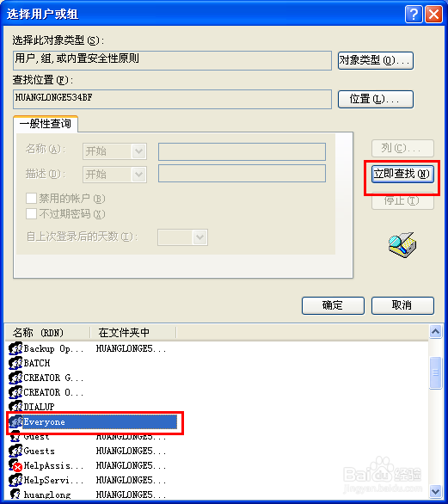Click the 名称 text input field

point(242,151)
